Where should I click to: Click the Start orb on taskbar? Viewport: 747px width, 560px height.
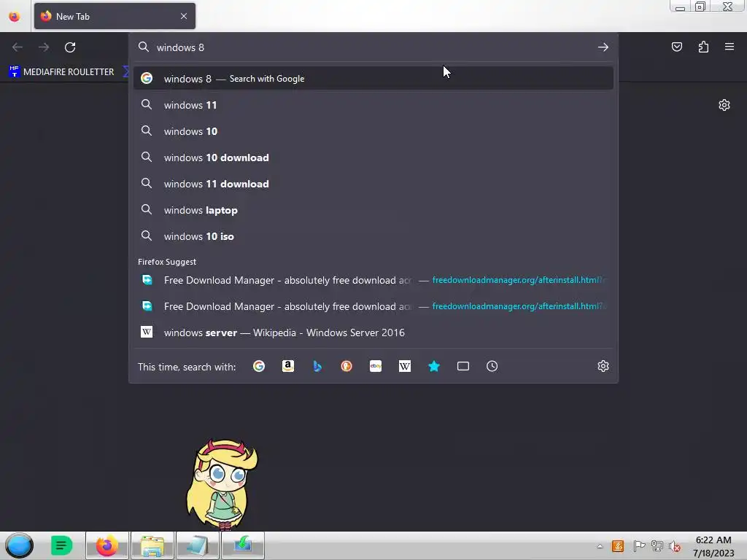[20, 545]
